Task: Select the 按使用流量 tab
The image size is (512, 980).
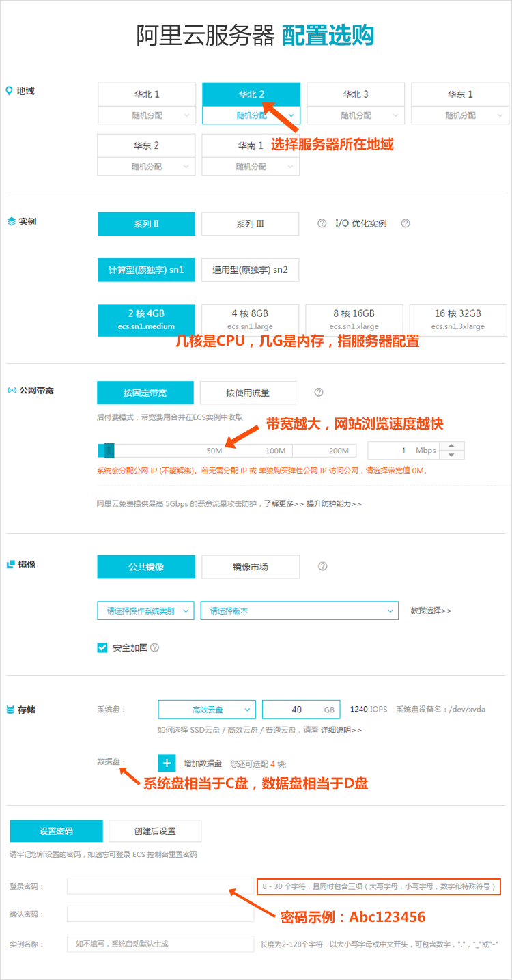Action: pyautogui.click(x=248, y=393)
